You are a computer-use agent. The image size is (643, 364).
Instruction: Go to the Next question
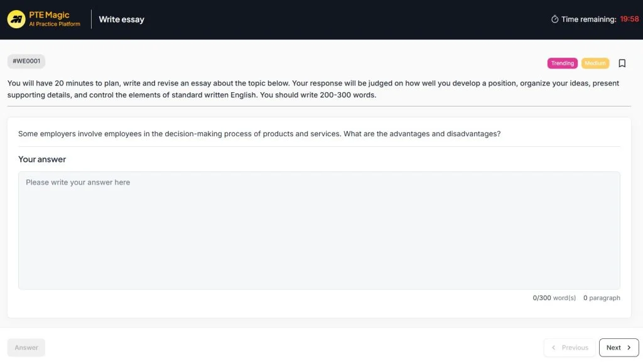coord(619,348)
